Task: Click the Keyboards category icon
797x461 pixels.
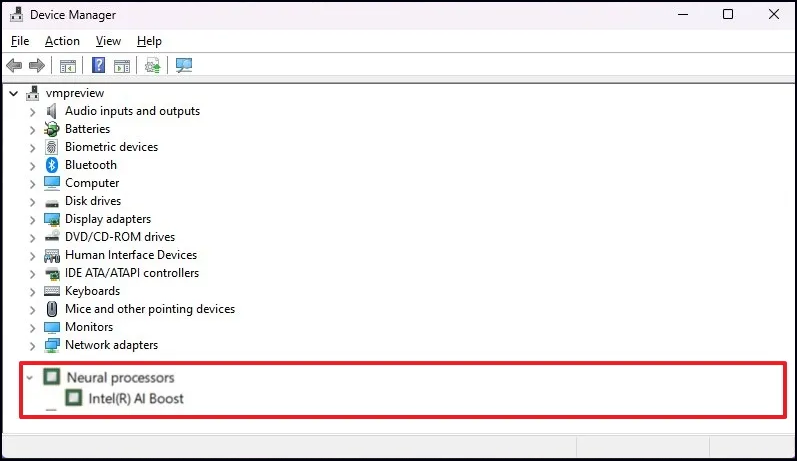Action: tap(52, 291)
